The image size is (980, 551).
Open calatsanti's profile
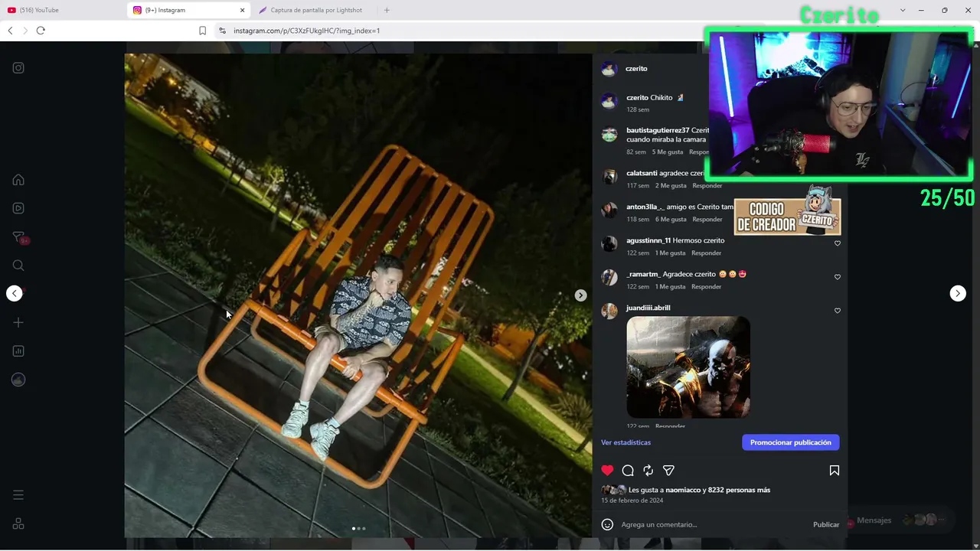click(642, 173)
